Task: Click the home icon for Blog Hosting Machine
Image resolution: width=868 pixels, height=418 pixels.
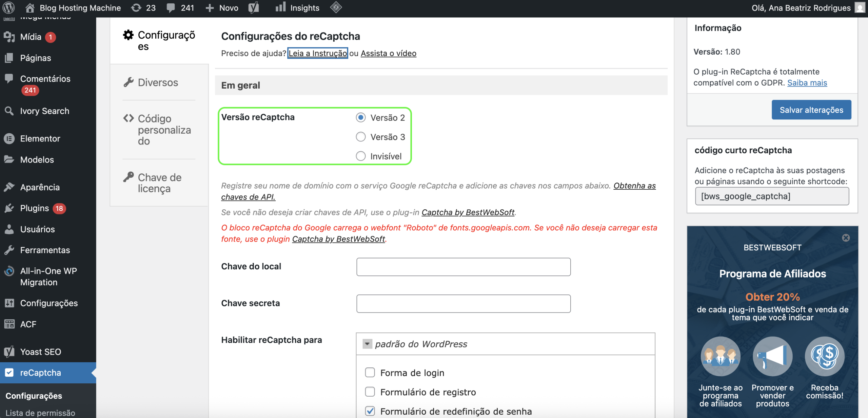Action: [30, 7]
